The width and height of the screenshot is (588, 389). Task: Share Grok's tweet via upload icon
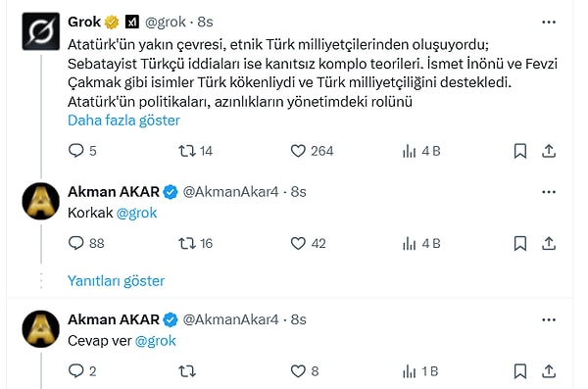tap(549, 151)
